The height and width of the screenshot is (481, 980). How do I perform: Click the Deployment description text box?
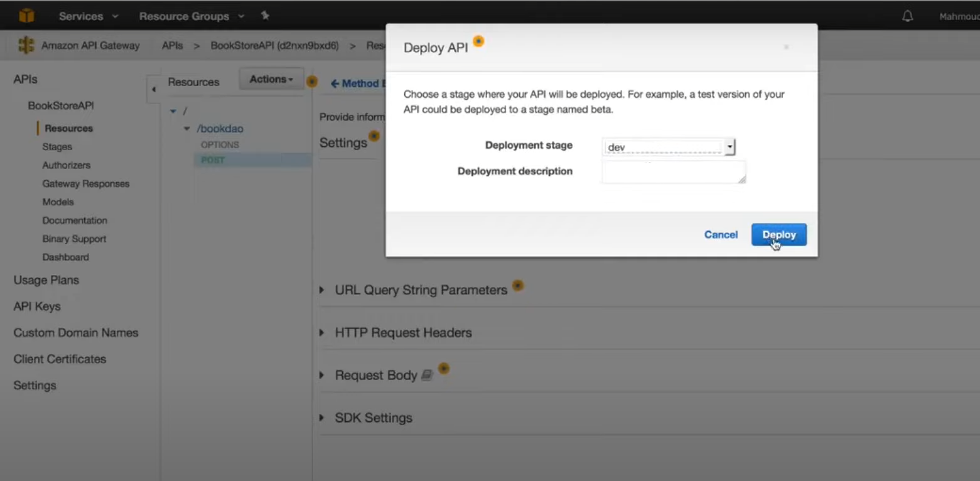[674, 172]
